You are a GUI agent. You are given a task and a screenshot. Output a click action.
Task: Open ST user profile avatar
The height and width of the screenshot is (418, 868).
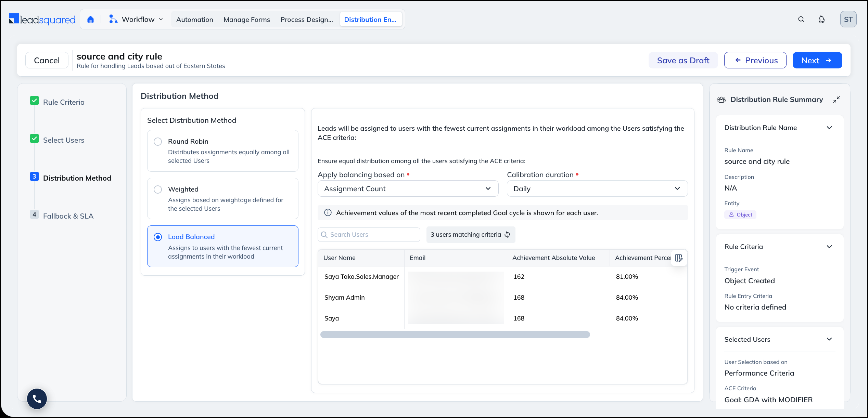[848, 19]
